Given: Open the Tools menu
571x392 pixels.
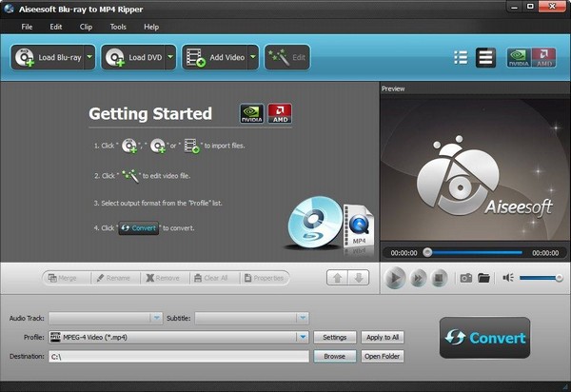Looking at the screenshot, I should tap(118, 27).
